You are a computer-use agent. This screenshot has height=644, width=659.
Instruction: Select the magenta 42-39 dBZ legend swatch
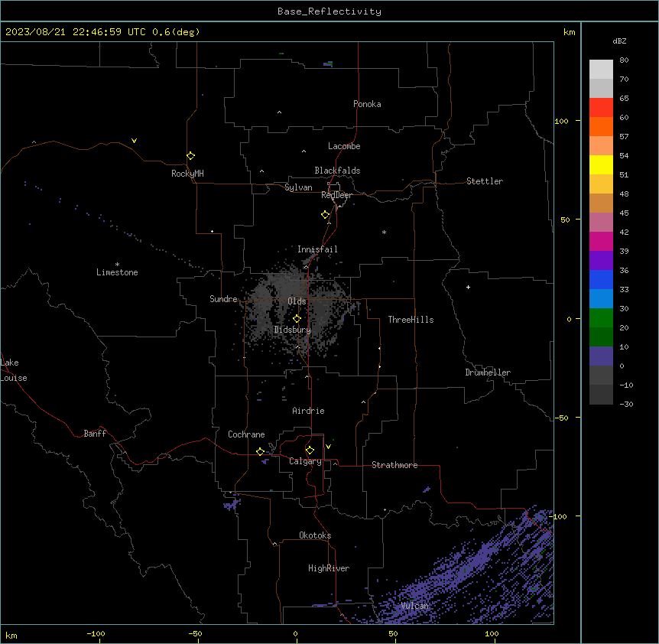point(601,241)
